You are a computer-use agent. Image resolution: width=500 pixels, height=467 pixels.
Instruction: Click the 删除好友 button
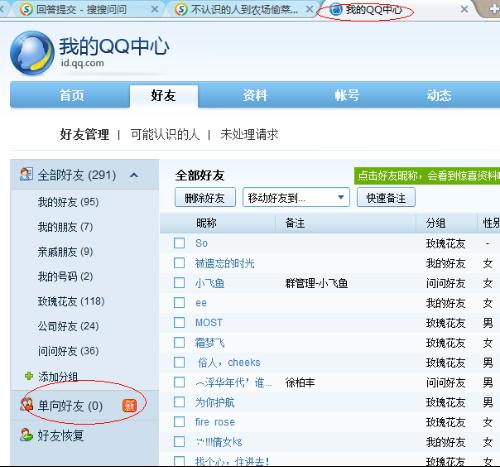pyautogui.click(x=205, y=197)
